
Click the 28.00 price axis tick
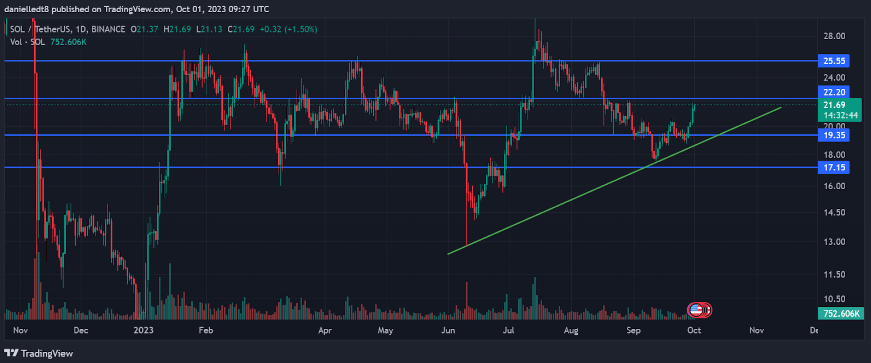coord(835,36)
